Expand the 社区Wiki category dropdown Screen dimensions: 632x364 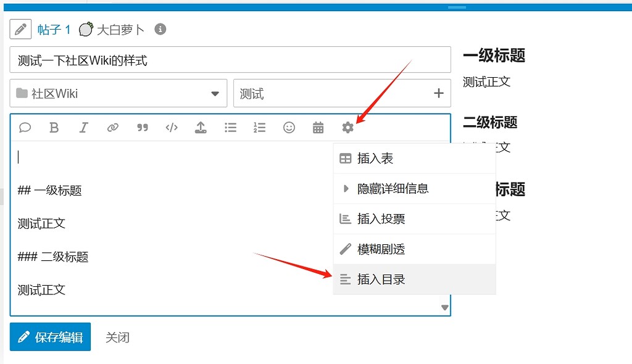click(215, 93)
